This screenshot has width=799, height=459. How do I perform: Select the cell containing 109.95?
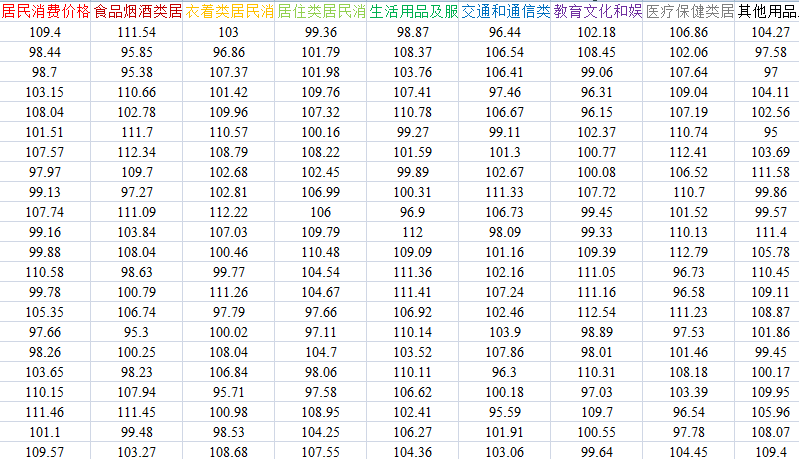tap(767, 392)
